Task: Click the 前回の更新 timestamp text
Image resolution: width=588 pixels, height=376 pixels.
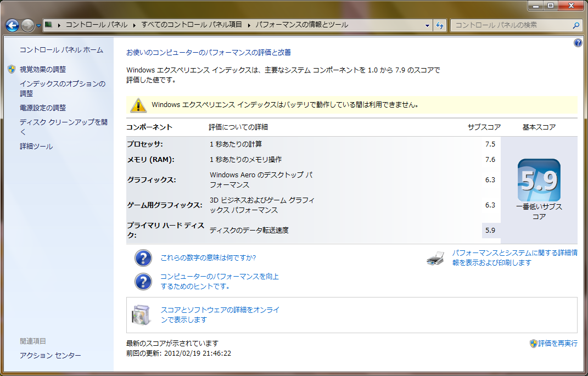Action: (x=179, y=353)
